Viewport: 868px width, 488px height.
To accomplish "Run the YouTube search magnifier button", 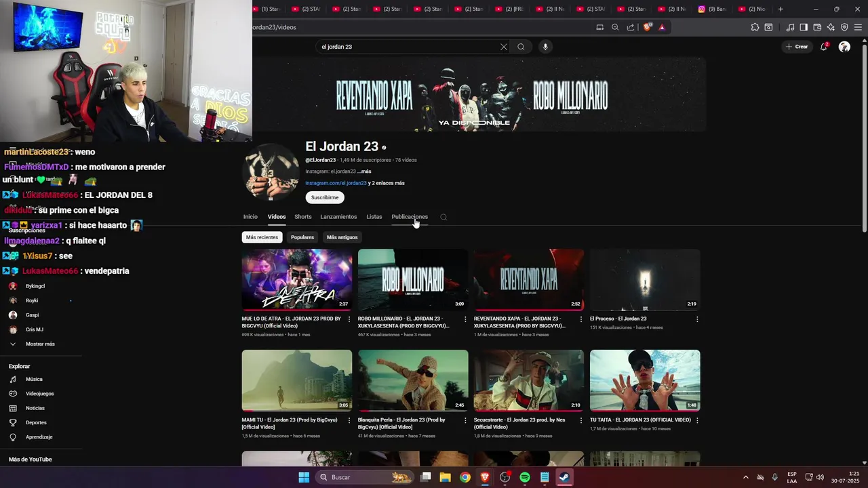I will (x=521, y=47).
